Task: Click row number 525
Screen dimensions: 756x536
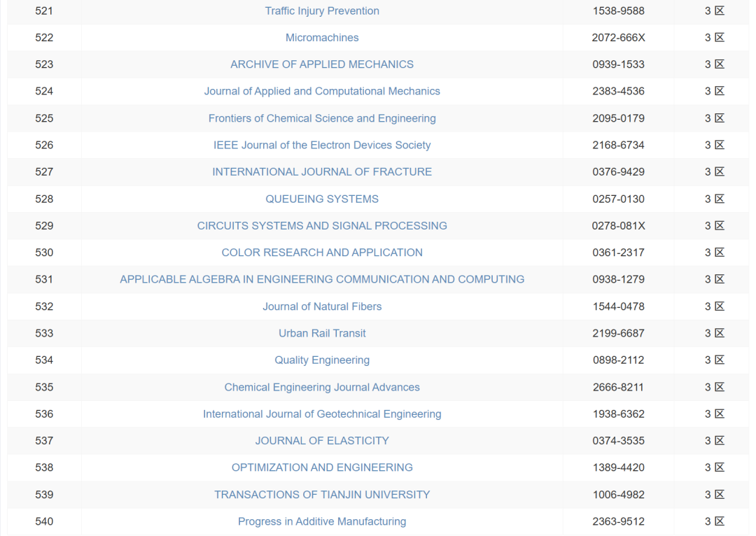Action: click(x=44, y=118)
